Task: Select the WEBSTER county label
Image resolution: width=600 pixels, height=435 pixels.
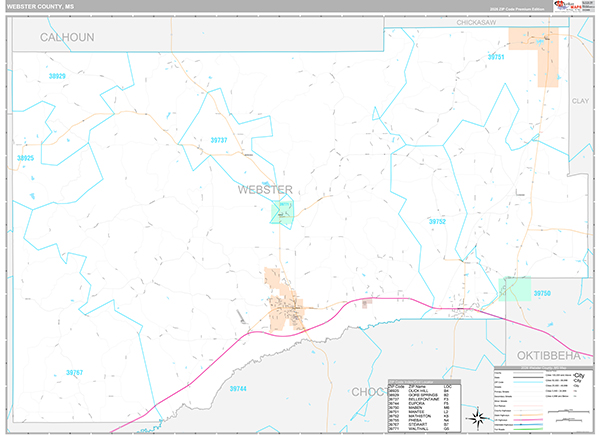Action: [x=265, y=189]
